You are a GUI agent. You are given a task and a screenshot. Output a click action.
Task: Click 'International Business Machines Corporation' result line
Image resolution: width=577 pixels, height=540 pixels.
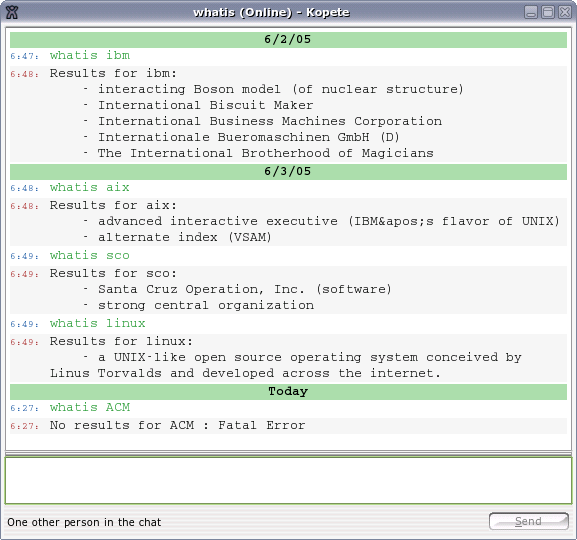(x=270, y=121)
